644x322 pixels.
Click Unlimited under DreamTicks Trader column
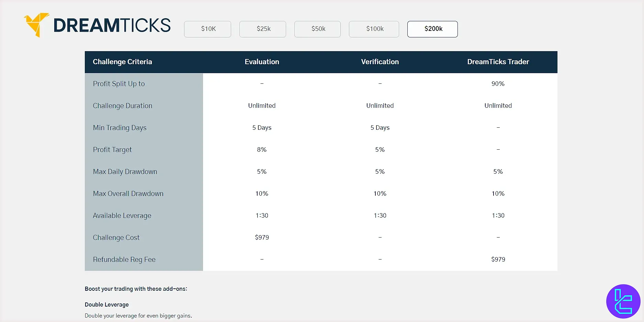pyautogui.click(x=498, y=106)
